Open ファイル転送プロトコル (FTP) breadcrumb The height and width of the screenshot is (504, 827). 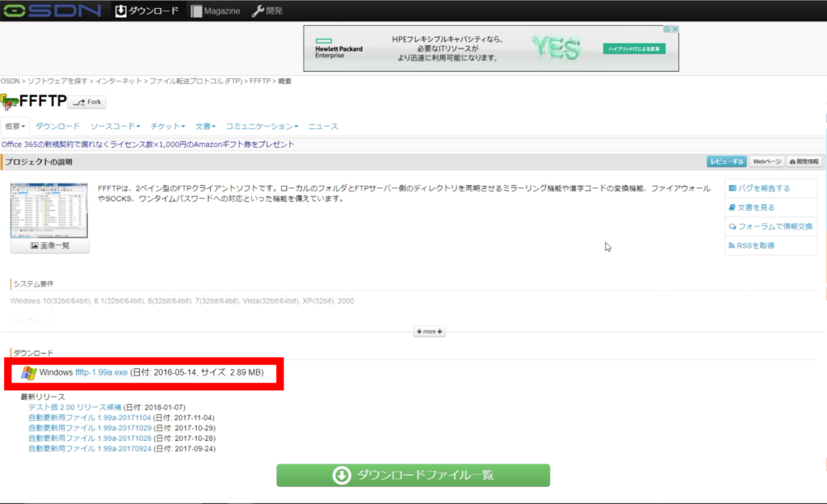(195, 82)
